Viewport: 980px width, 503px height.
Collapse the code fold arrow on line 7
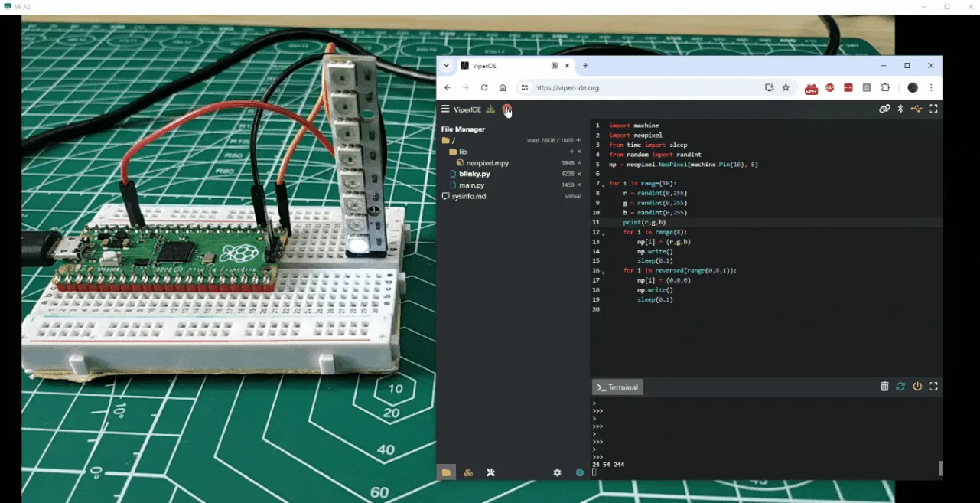(604, 185)
